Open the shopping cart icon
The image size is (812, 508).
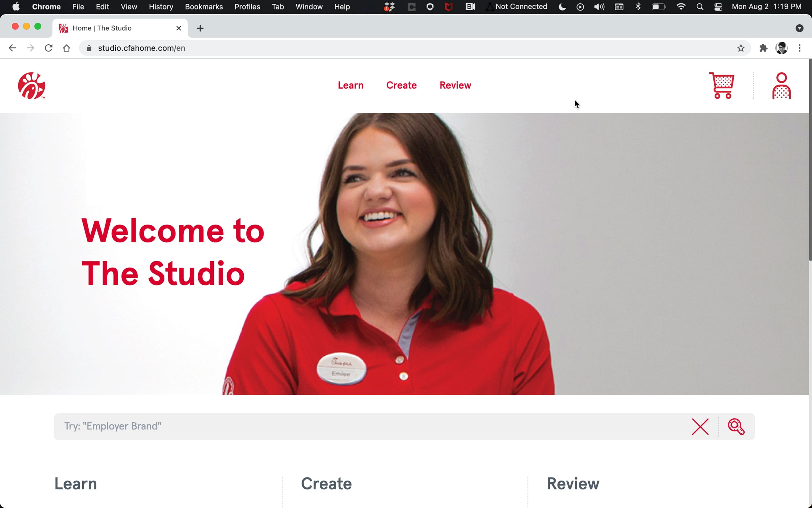click(721, 85)
